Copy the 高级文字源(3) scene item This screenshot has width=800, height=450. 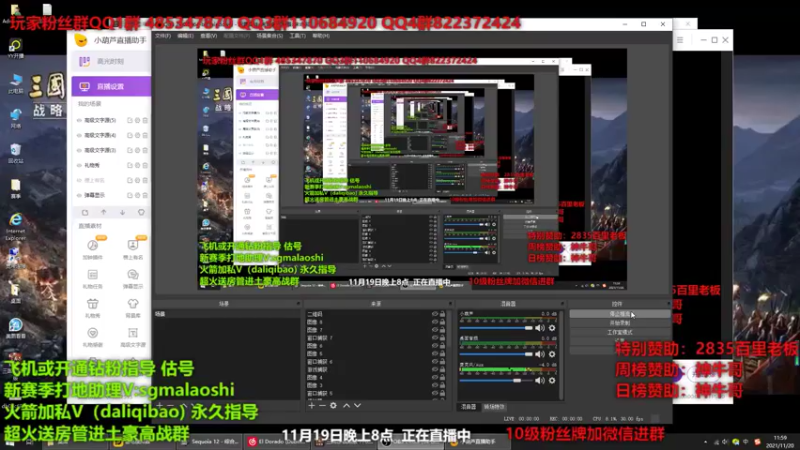[x=130, y=150]
